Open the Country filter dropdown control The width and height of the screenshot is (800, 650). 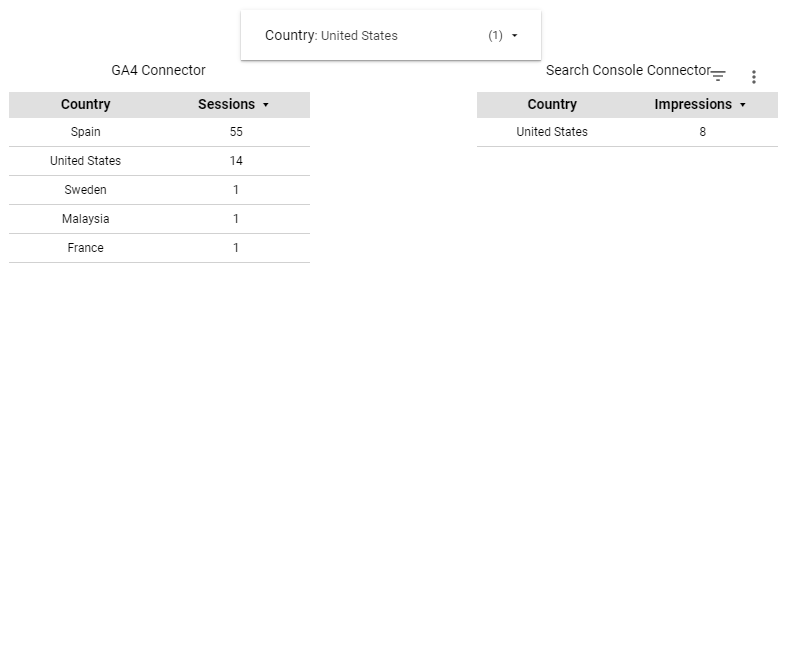click(391, 35)
